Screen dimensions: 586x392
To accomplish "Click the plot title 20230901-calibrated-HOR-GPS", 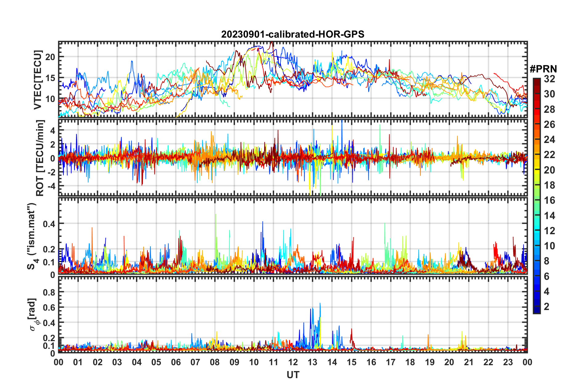I will 293,34.
